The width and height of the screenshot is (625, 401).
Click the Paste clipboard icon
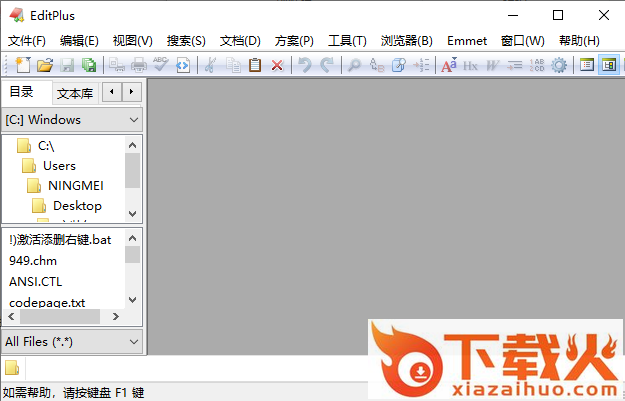click(255, 65)
